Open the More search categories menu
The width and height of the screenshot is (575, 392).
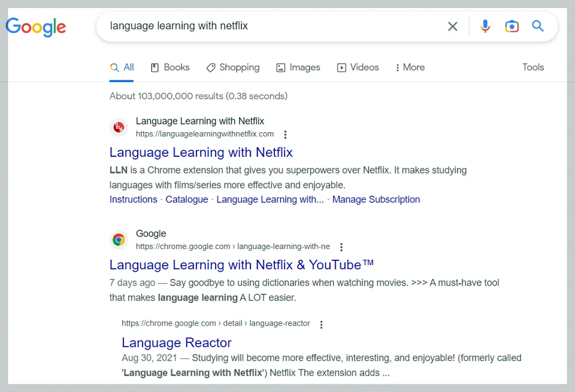coord(410,67)
